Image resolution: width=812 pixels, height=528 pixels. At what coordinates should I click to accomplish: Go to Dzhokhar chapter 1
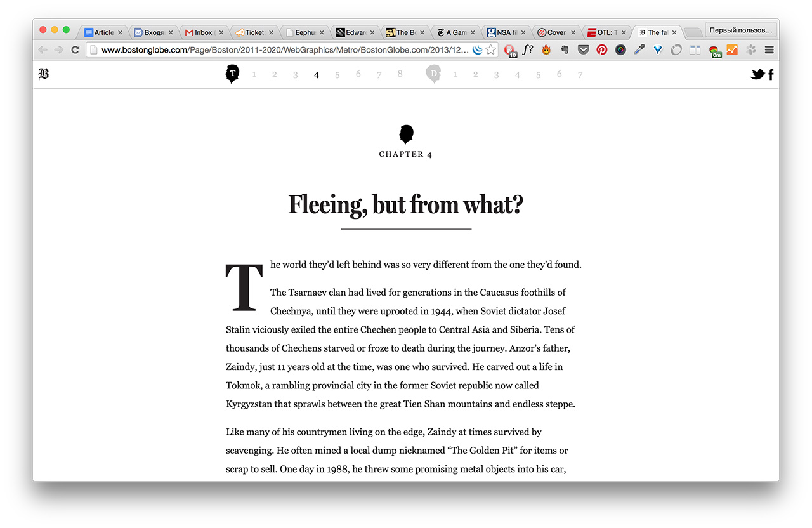(455, 74)
